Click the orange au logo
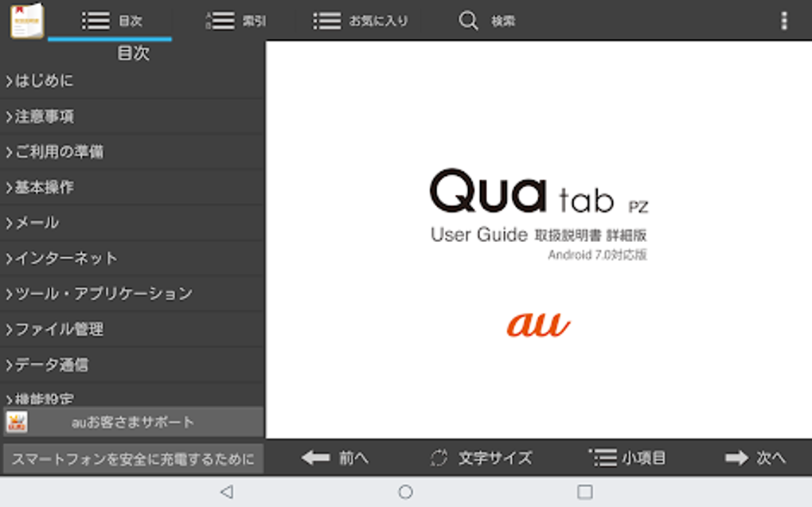This screenshot has height=507, width=812. [x=539, y=325]
